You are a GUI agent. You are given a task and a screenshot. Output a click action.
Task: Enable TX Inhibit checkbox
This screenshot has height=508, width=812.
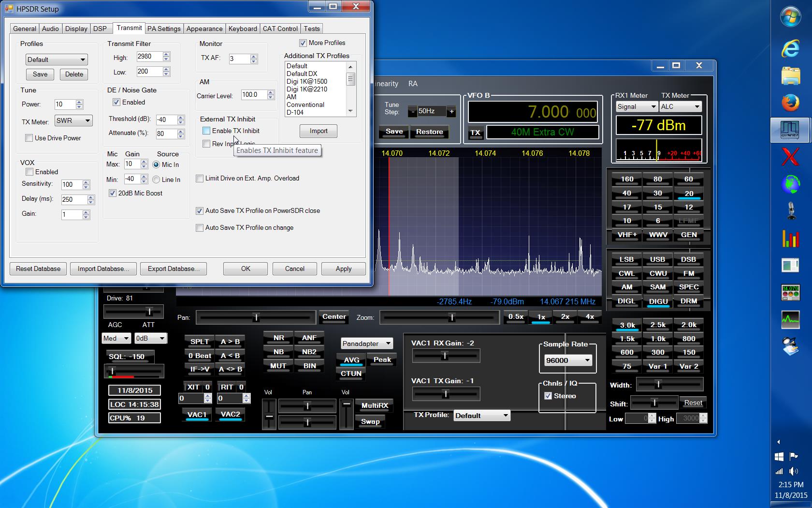coord(206,131)
